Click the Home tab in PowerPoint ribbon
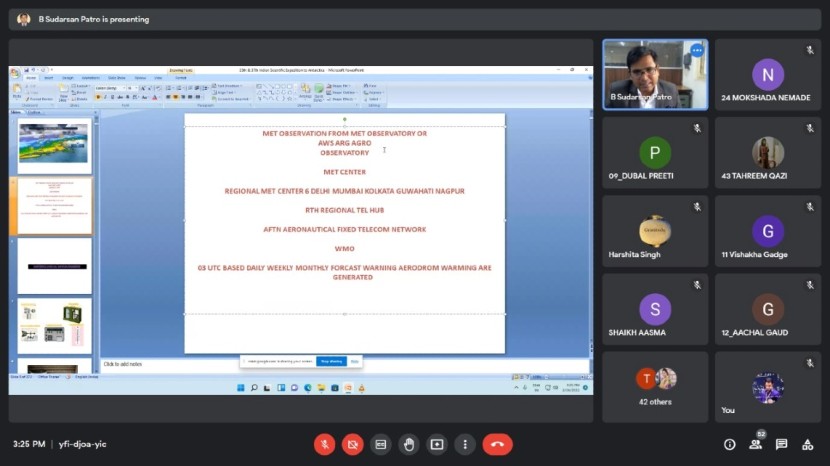Image resolution: width=830 pixels, height=466 pixels. point(31,77)
